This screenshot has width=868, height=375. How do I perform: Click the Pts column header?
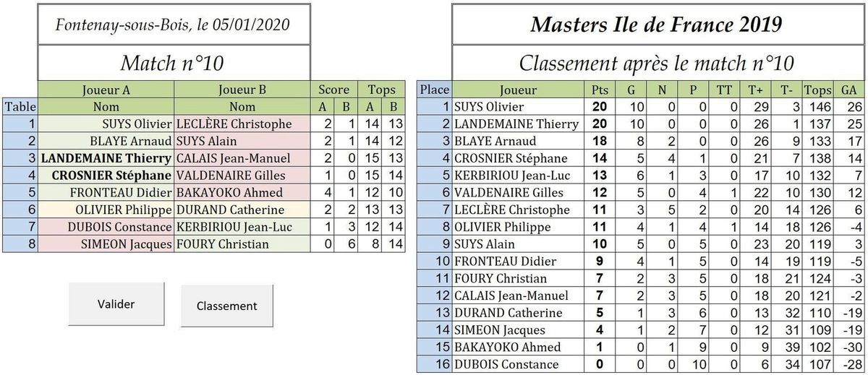pos(599,90)
